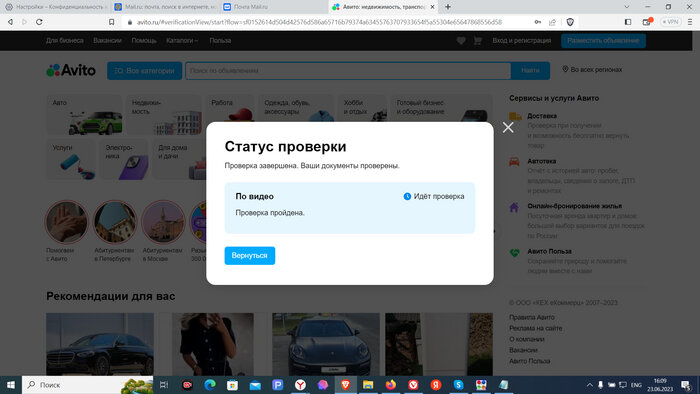Image resolution: width=700 pixels, height=394 pixels.
Task: Click the Автотека service link
Action: point(542,161)
